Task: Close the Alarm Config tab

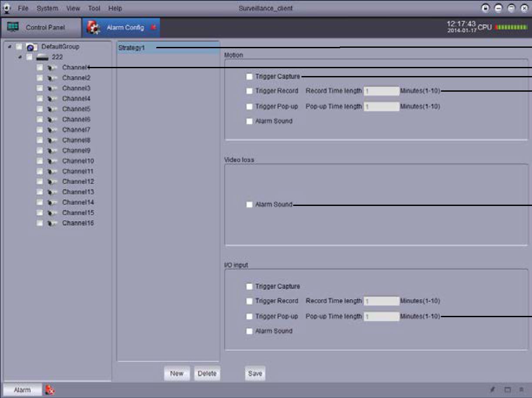Action: pos(153,28)
